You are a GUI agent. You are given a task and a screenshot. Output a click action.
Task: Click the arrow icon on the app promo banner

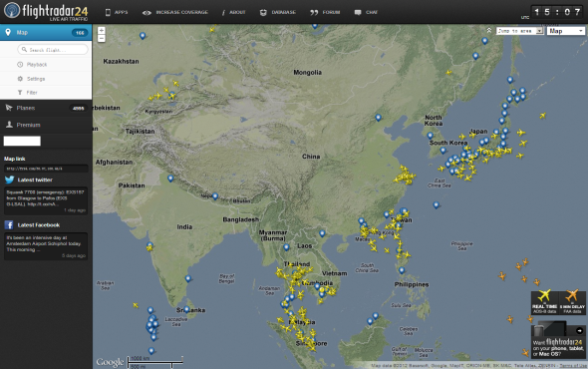point(579,330)
